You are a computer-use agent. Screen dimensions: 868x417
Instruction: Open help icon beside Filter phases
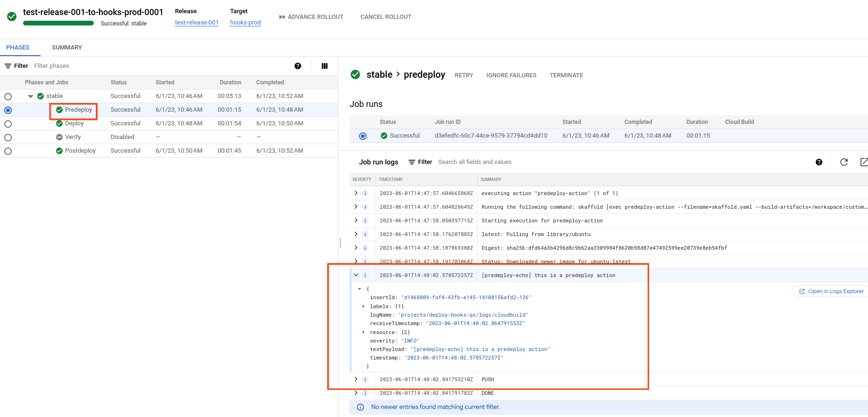coord(298,66)
